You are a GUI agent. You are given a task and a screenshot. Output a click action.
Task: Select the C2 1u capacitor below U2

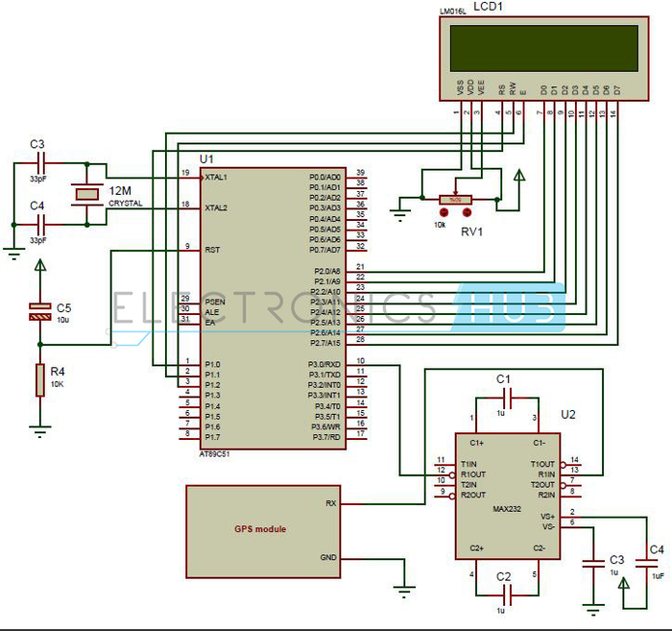click(x=507, y=595)
